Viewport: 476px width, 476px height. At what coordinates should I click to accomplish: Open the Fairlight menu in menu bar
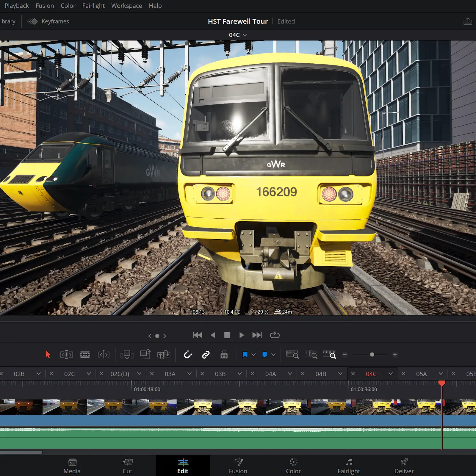pos(93,6)
